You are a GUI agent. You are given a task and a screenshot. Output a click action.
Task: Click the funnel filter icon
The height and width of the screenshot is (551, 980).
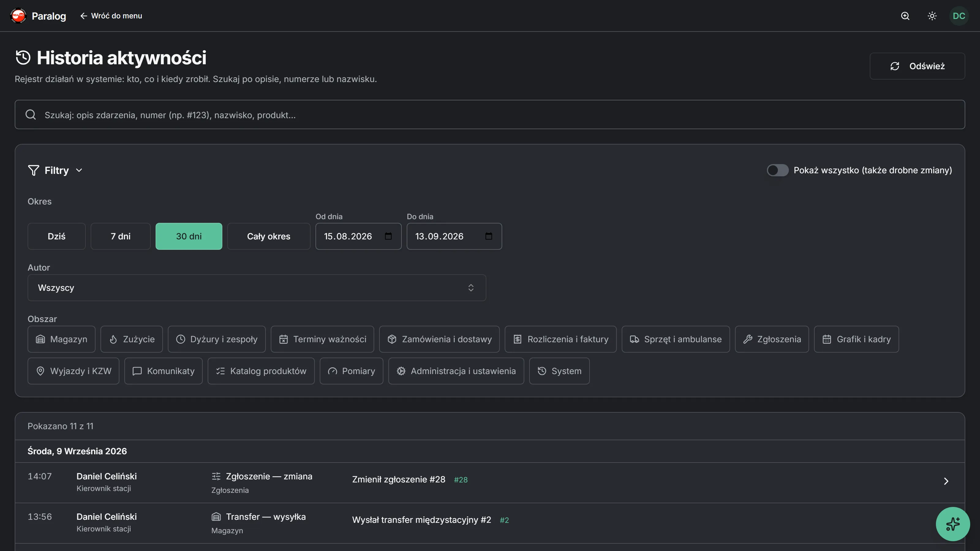click(33, 171)
